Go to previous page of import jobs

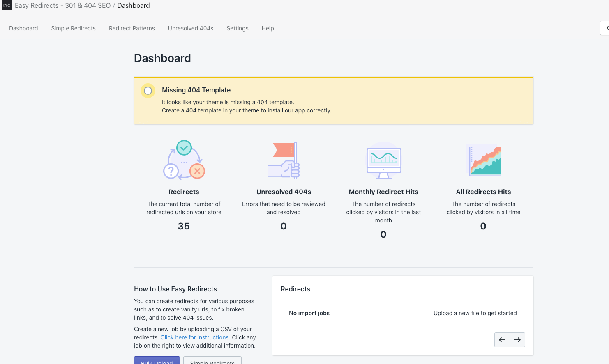[502, 340]
